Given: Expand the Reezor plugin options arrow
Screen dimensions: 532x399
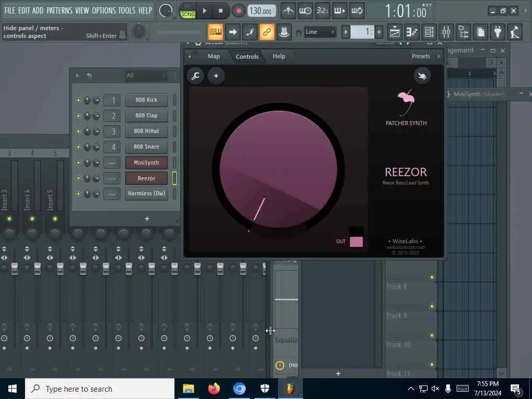Looking at the screenshot, I should tap(190, 56).
